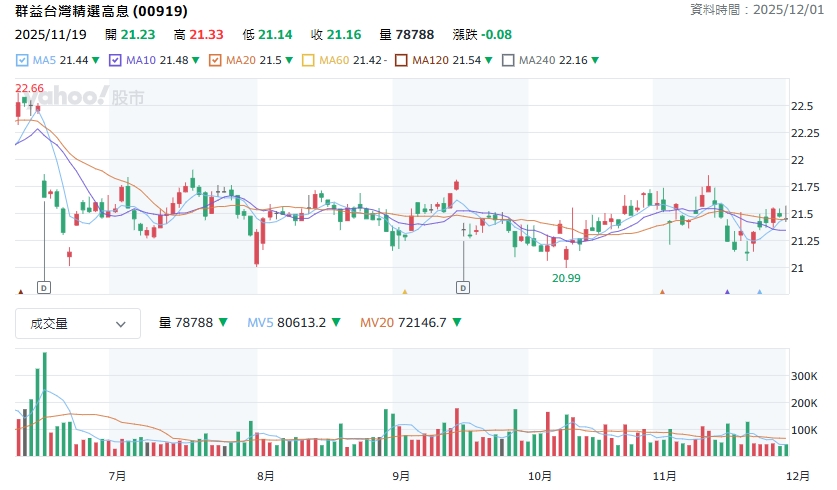Click the D dividend marker in June
Screen dimensions: 837x490
coord(44,288)
